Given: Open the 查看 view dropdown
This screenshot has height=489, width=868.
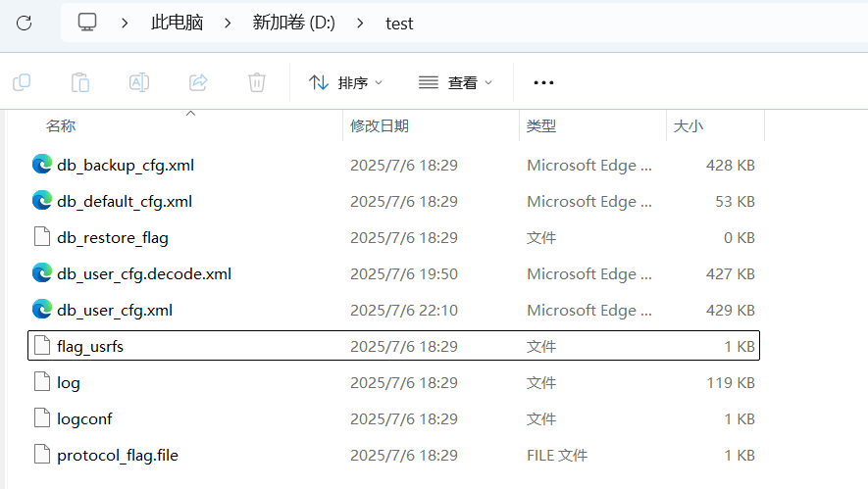Looking at the screenshot, I should point(455,82).
